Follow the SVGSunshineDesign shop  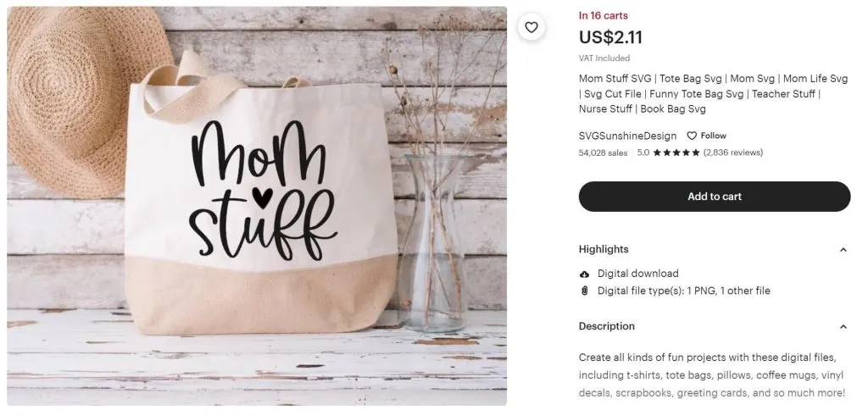tap(707, 136)
